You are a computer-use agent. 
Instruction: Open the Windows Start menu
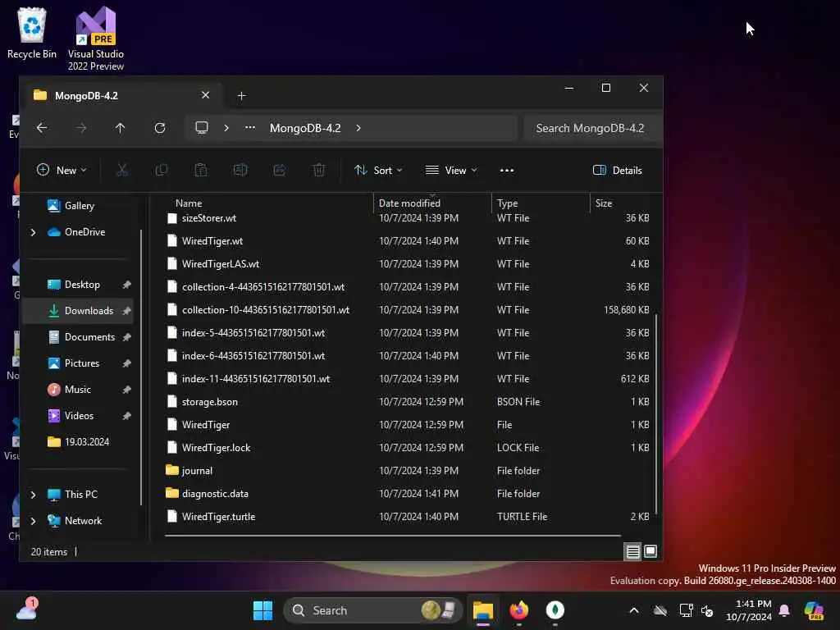point(262,610)
